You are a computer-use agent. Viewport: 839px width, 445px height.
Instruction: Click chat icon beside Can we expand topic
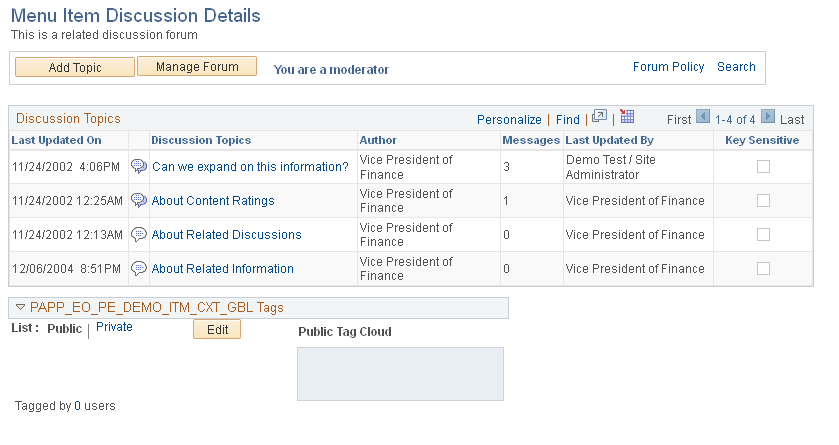coord(139,167)
